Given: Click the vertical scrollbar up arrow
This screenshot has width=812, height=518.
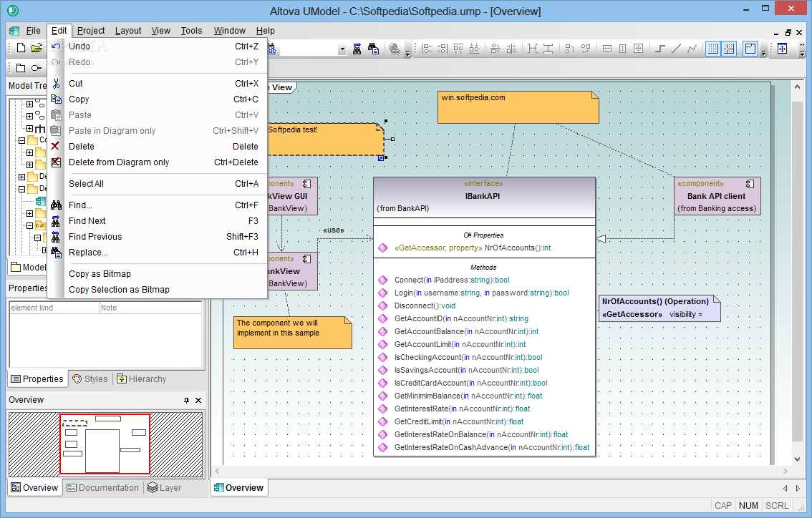Looking at the screenshot, I should (x=798, y=87).
